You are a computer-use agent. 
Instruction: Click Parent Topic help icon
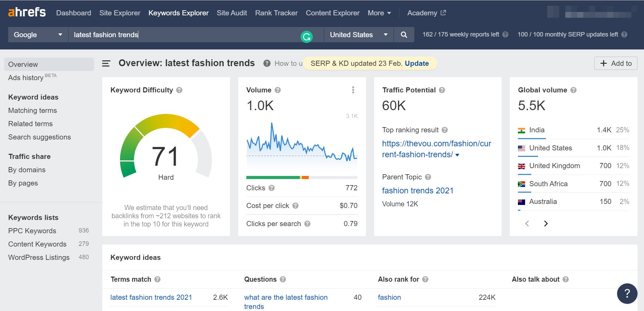coord(428,177)
